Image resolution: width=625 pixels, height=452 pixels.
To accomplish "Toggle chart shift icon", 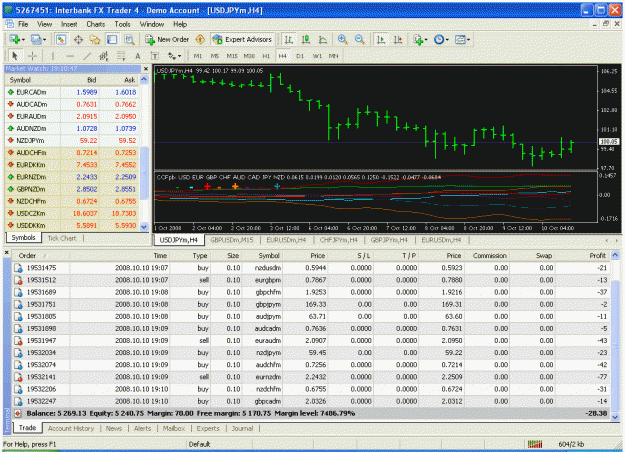I will 398,39.
